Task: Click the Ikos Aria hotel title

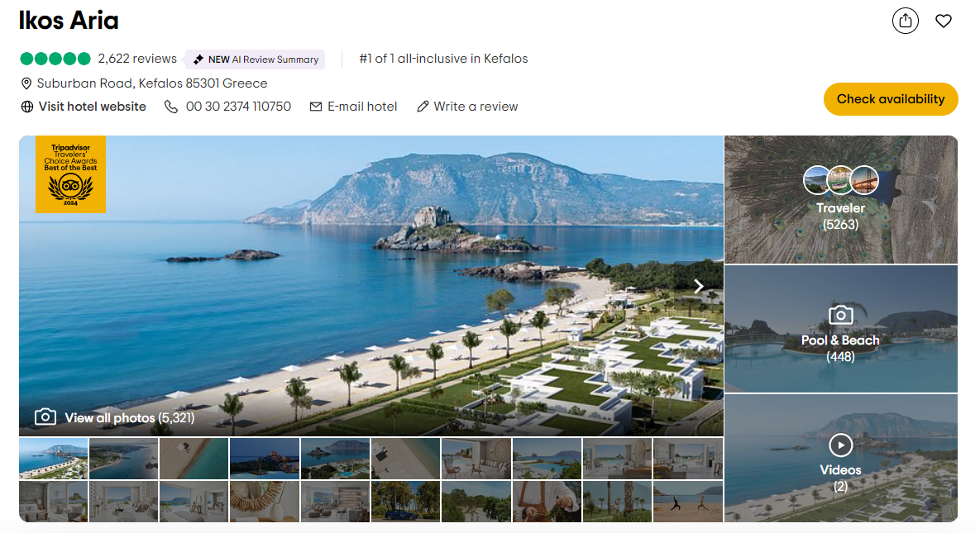Action: coord(69,21)
